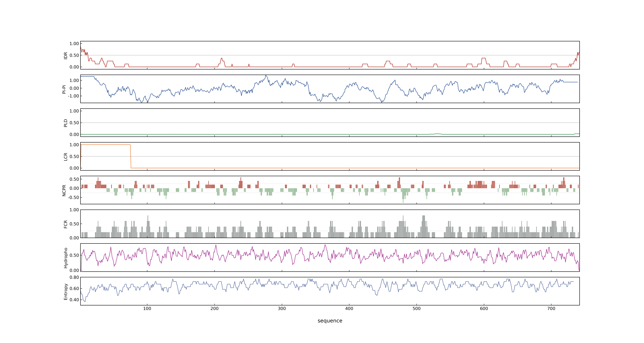The width and height of the screenshot is (644, 343).
Task: Click x-axis tick label 600
Action: click(484, 309)
